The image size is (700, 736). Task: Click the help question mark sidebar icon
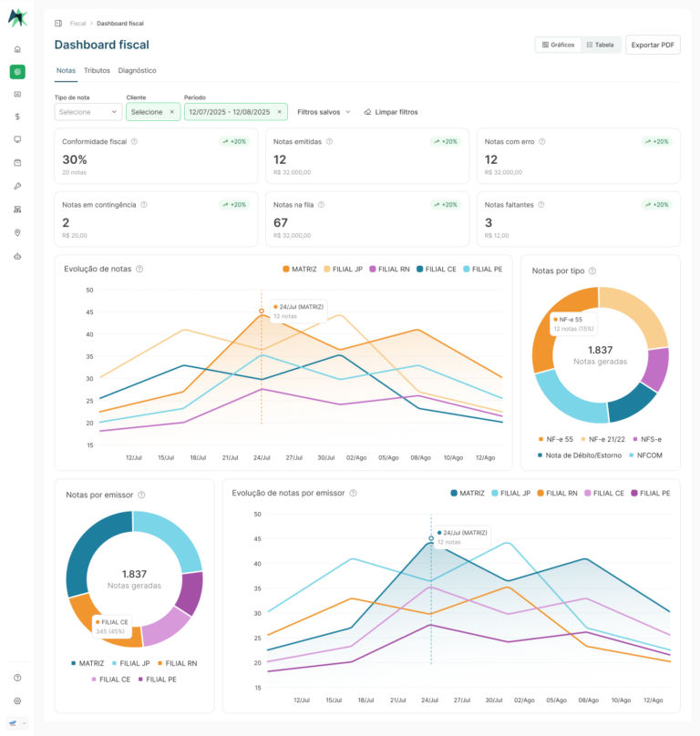click(x=17, y=678)
